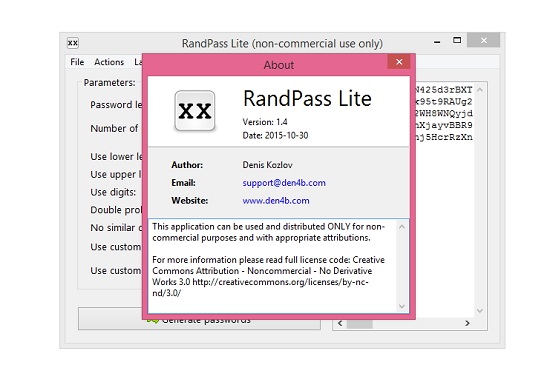Click the RandPass Lite xx logo in About
Screen dimensions: 550x385
(x=195, y=111)
